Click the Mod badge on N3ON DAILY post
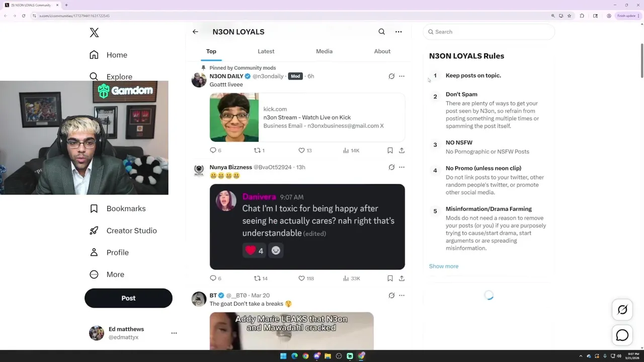This screenshot has width=644, height=362. coord(295,76)
